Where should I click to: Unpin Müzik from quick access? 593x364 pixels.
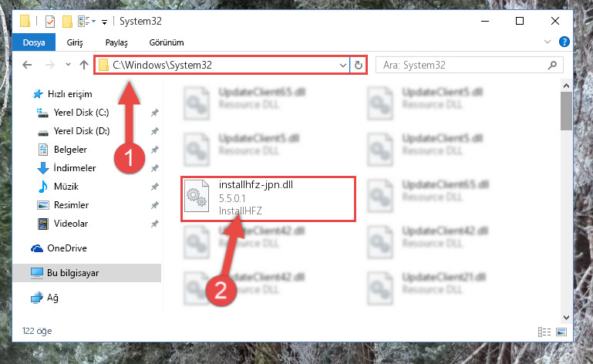click(x=155, y=187)
